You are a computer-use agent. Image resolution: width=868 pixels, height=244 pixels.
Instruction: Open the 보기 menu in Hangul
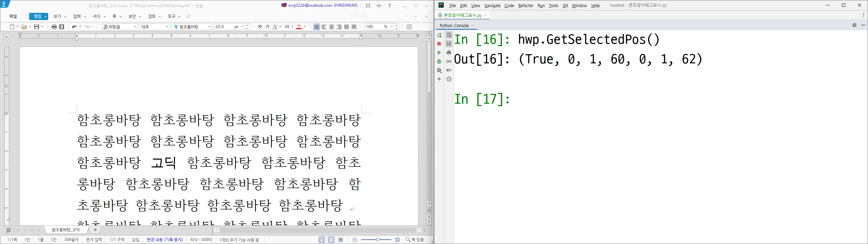tap(57, 17)
